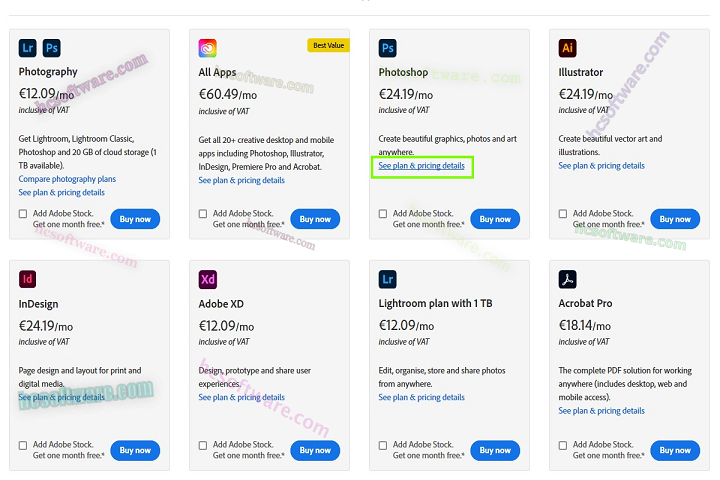
Task: Buy the Photography plan now
Action: coord(135,219)
